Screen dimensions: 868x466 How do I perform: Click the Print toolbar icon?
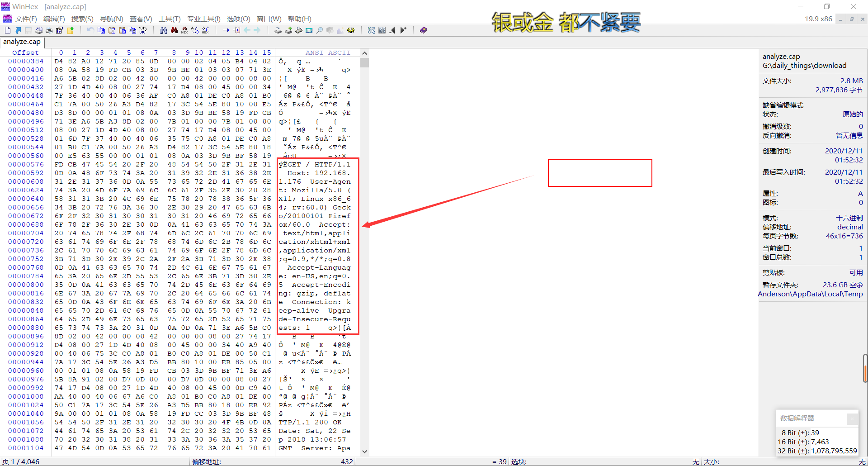pyautogui.click(x=49, y=30)
